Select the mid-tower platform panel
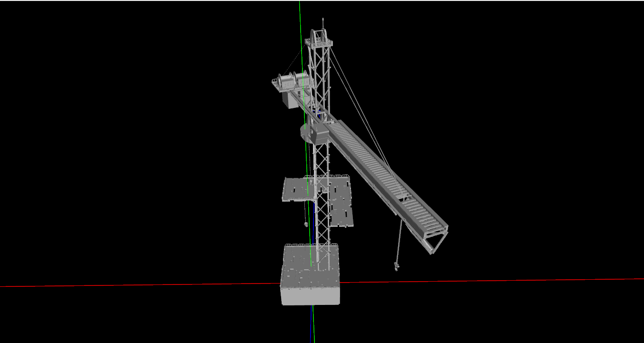 295,188
